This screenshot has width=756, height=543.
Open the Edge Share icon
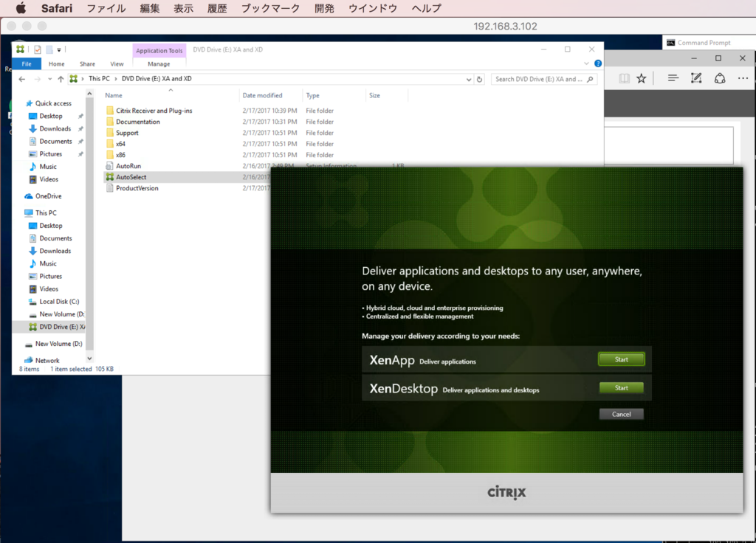[720, 78]
